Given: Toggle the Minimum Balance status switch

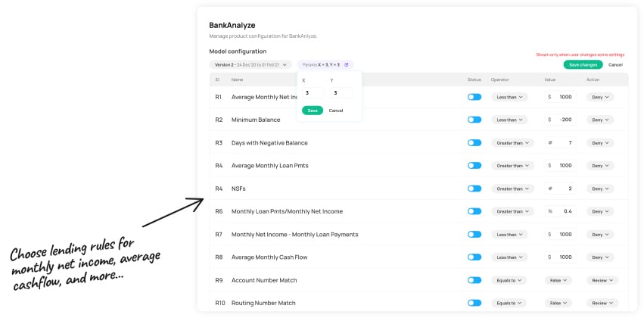Looking at the screenshot, I should (x=474, y=120).
